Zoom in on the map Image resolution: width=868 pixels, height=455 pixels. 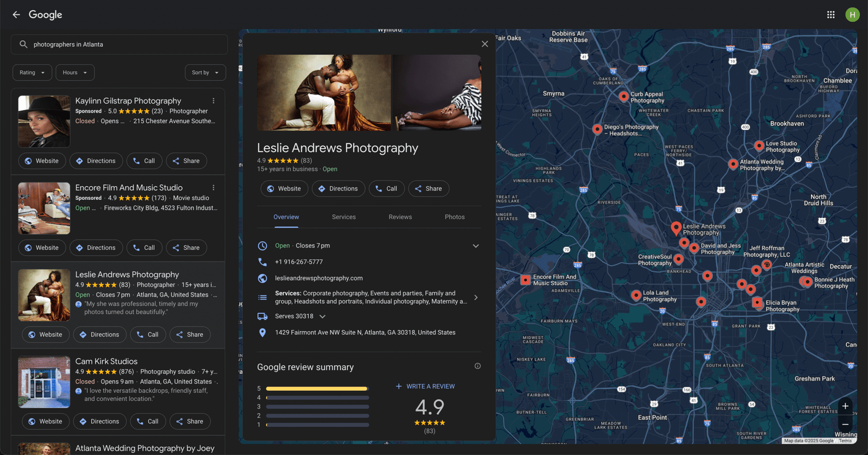[x=845, y=406]
